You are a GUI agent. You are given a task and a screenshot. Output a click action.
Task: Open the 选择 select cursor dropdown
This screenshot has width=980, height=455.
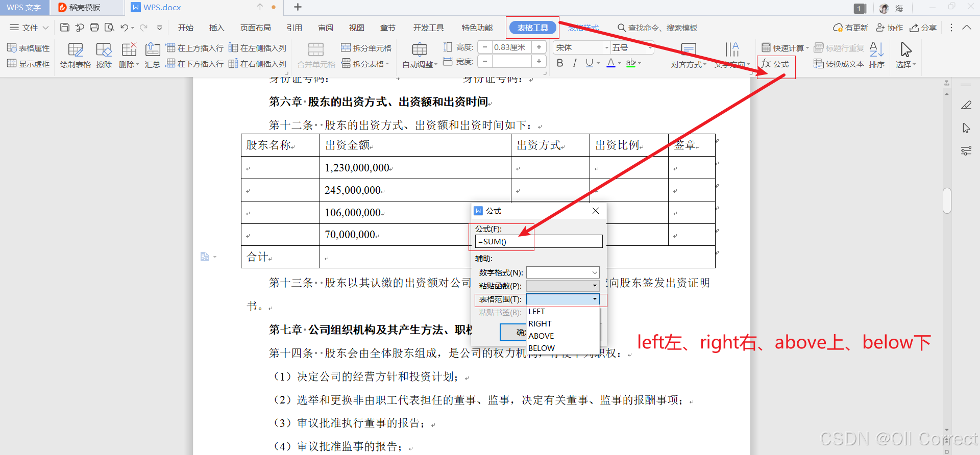[905, 56]
